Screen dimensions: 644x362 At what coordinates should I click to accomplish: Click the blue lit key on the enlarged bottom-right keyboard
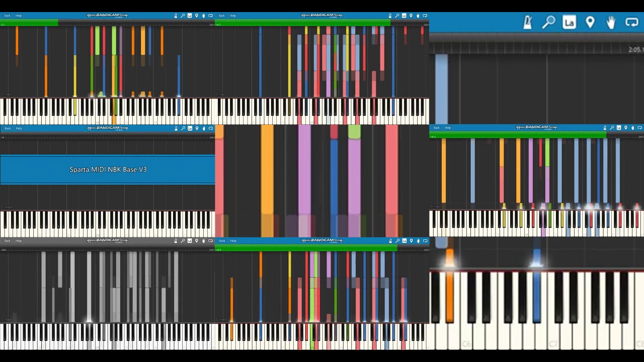click(x=536, y=297)
